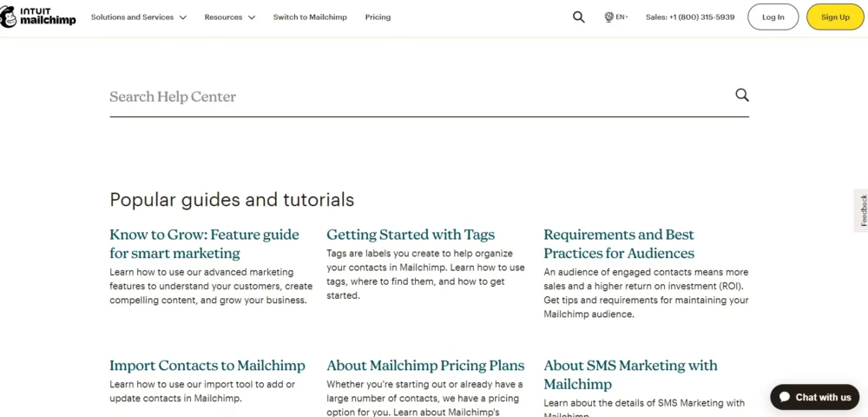The height and width of the screenshot is (417, 868).
Task: Click the Log In button
Action: click(773, 17)
